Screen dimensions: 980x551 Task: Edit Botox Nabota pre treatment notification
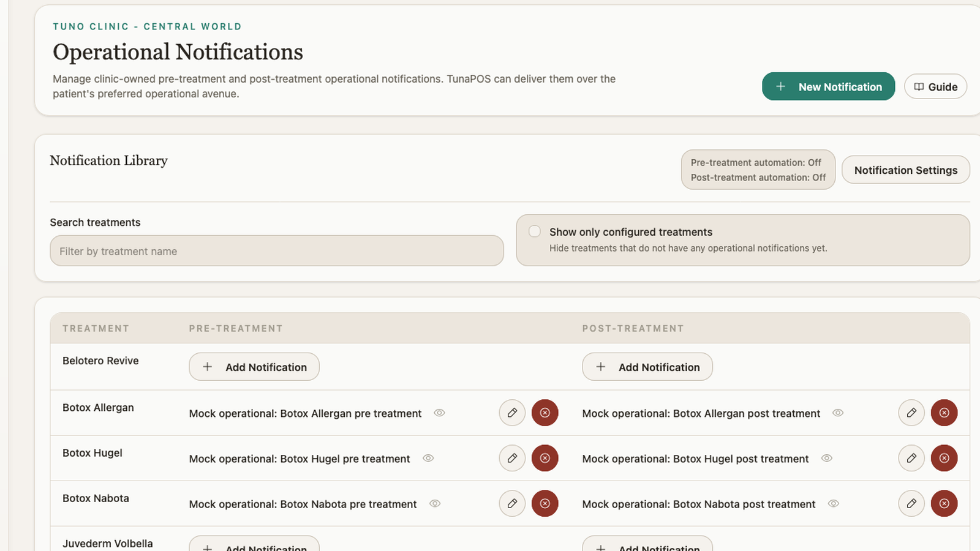tap(512, 503)
